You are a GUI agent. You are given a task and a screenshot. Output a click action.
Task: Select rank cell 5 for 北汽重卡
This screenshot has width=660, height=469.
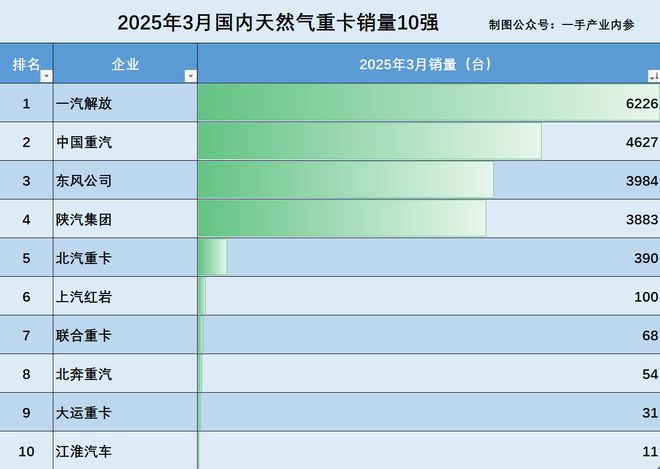click(27, 258)
